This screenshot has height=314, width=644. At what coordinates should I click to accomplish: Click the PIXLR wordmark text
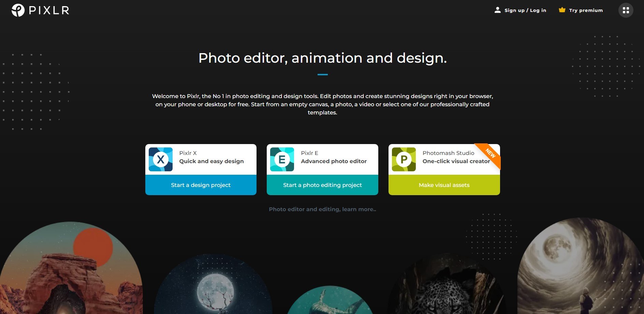point(49,11)
